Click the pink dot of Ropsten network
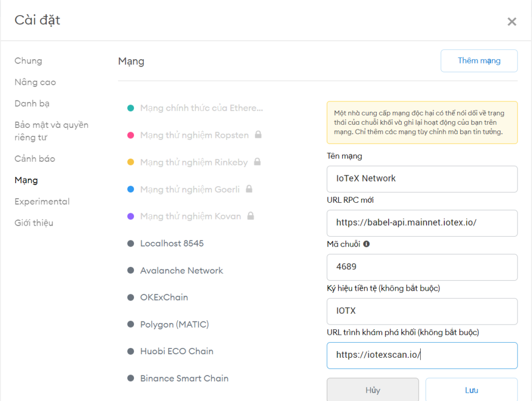The width and height of the screenshot is (532, 401). (x=130, y=135)
